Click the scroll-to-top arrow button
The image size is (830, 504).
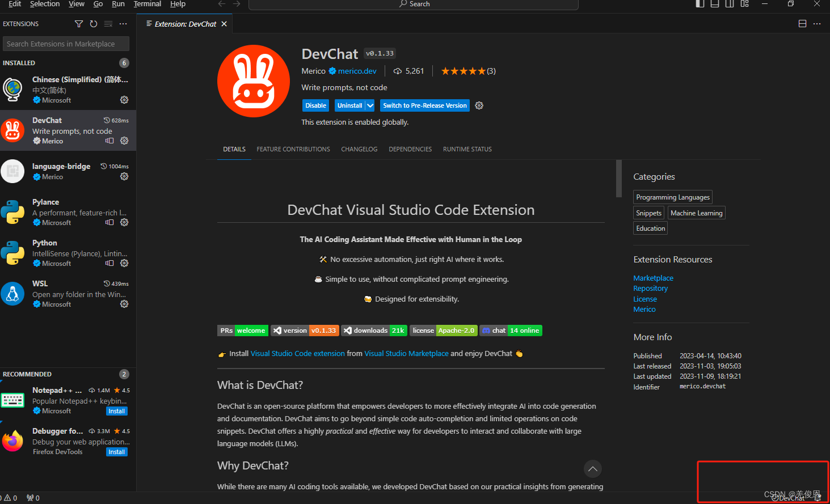[x=592, y=469]
